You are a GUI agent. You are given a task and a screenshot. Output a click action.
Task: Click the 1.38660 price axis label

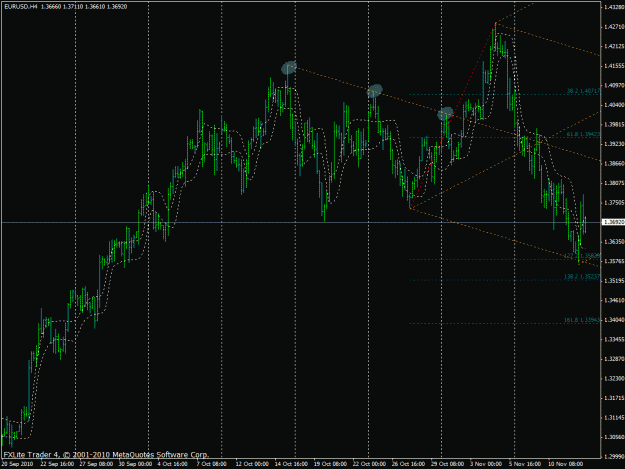[x=614, y=163]
